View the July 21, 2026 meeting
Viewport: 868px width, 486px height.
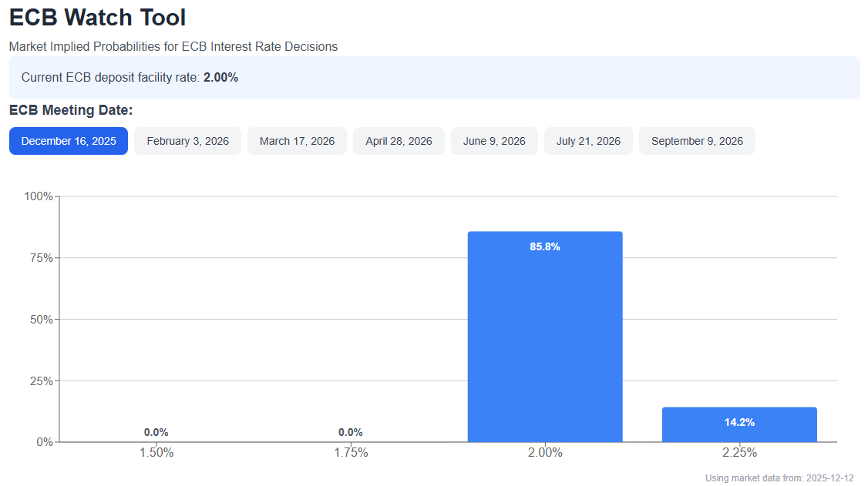tap(588, 141)
